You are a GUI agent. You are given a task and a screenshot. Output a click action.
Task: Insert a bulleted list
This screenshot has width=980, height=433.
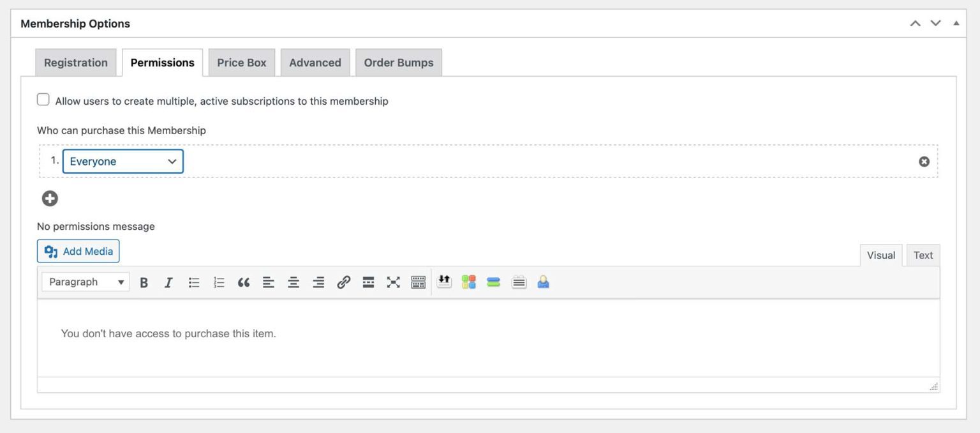[193, 282]
